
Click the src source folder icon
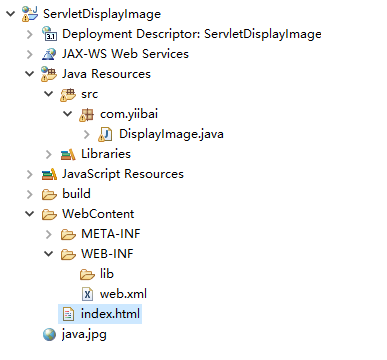pos(68,94)
